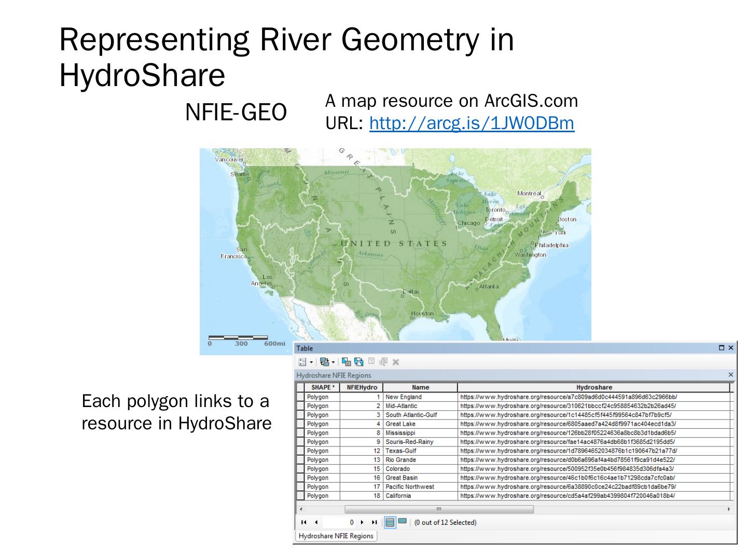Click the Texas-Gulf name cell
Image resolution: width=747 pixels, height=560 pixels.
[420, 451]
